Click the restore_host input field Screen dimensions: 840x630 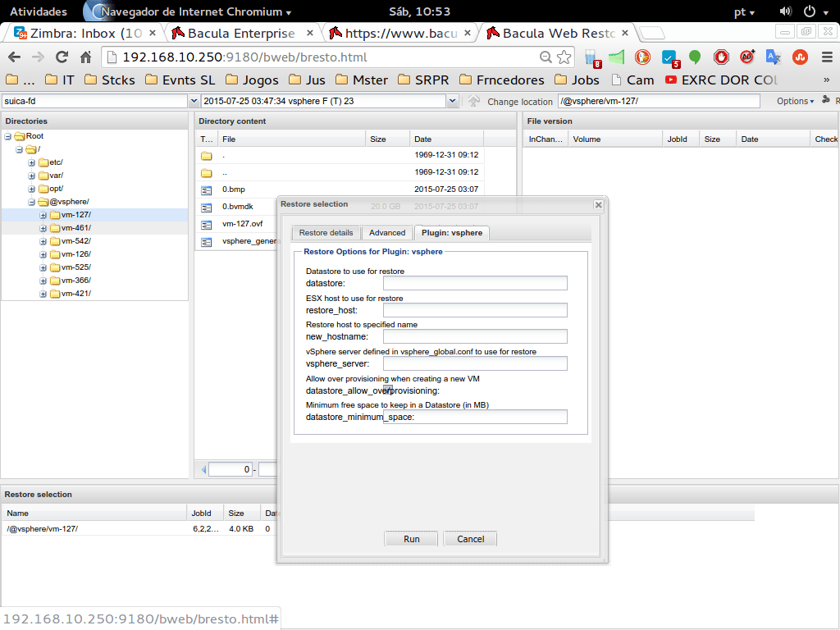click(x=475, y=309)
